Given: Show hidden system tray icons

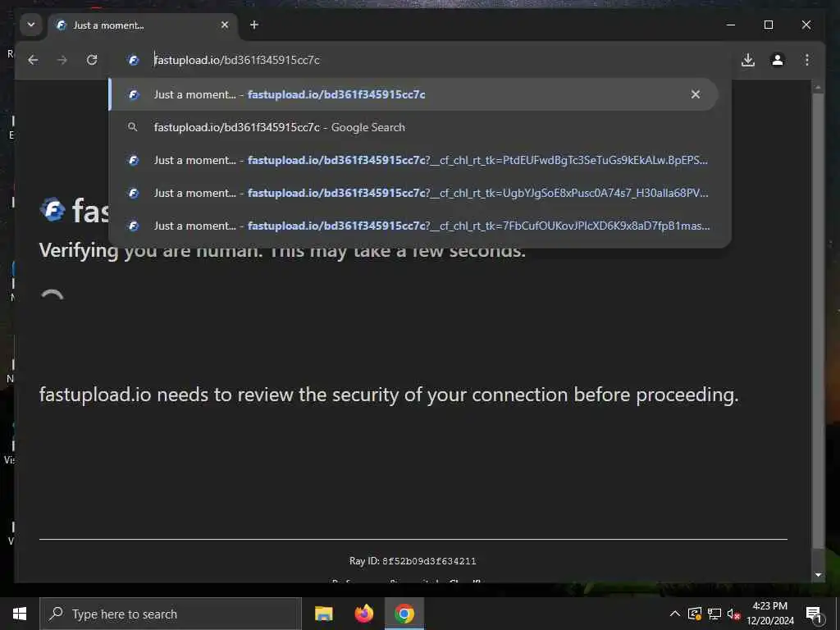Looking at the screenshot, I should pos(675,614).
